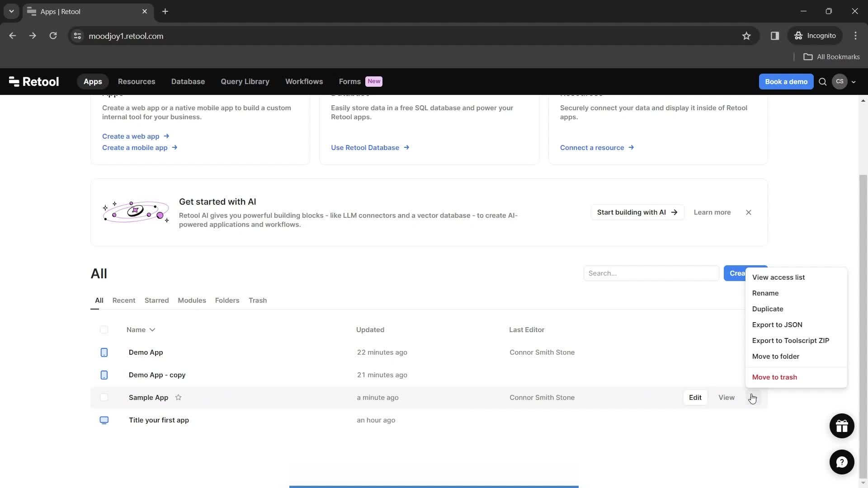This screenshot has width=868, height=488.
Task: Click the gift/rewards icon bottom right
Action: [842, 426]
